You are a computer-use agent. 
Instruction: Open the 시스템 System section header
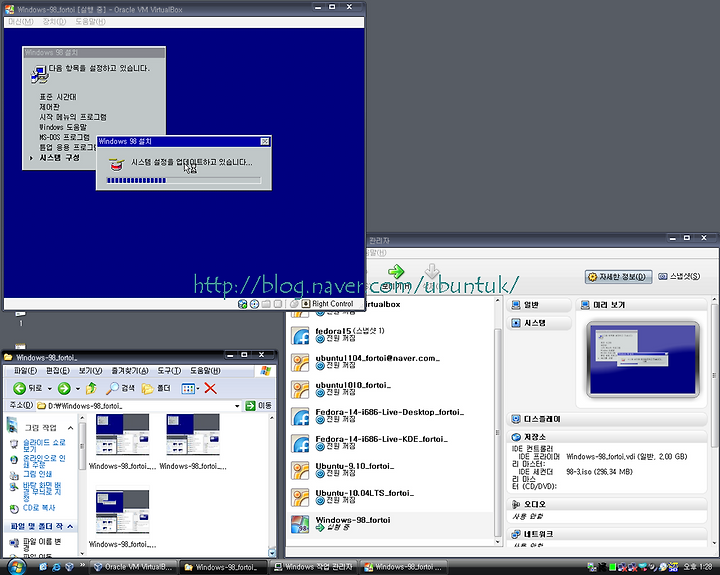point(539,323)
